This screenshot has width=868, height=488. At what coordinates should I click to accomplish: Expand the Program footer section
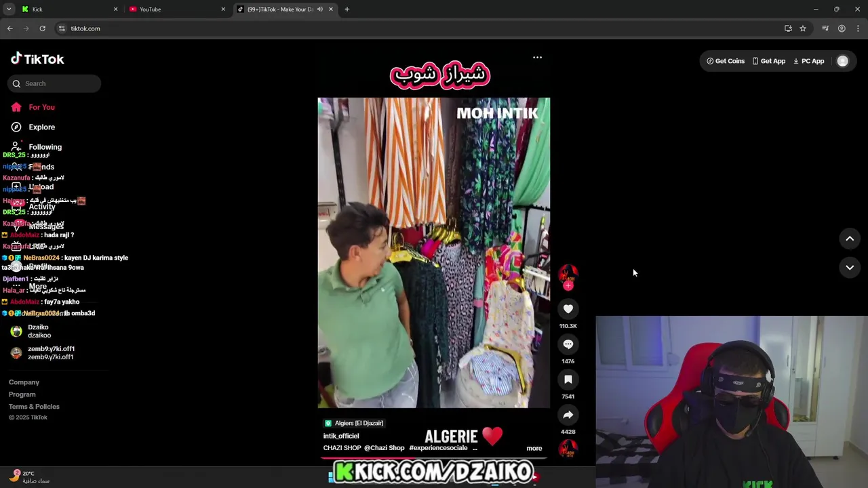tap(22, 394)
